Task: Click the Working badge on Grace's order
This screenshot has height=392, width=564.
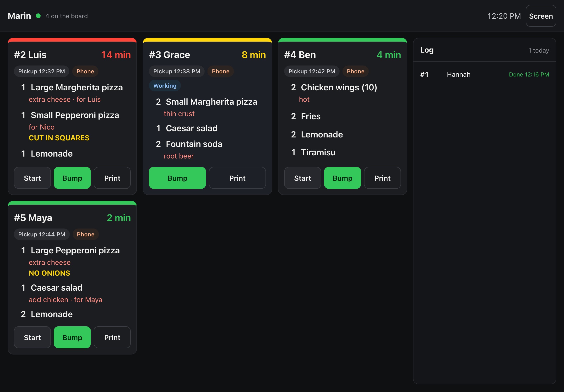Action: [x=165, y=86]
